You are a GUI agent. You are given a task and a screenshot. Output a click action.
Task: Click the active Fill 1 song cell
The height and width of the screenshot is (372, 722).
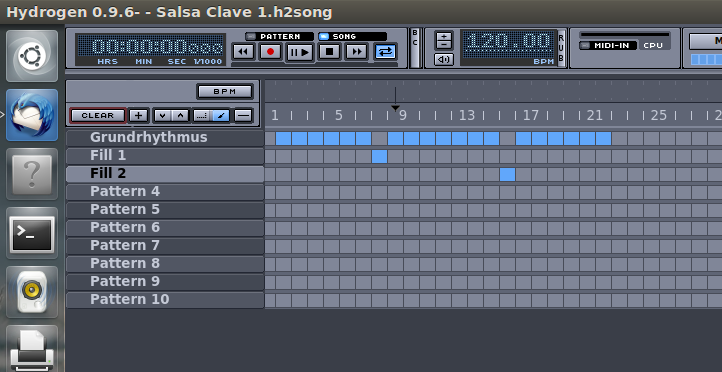(x=379, y=157)
